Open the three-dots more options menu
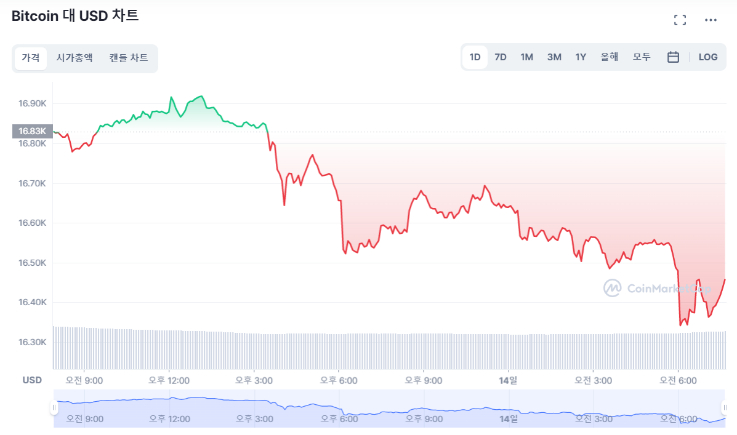737x435 pixels. point(711,20)
